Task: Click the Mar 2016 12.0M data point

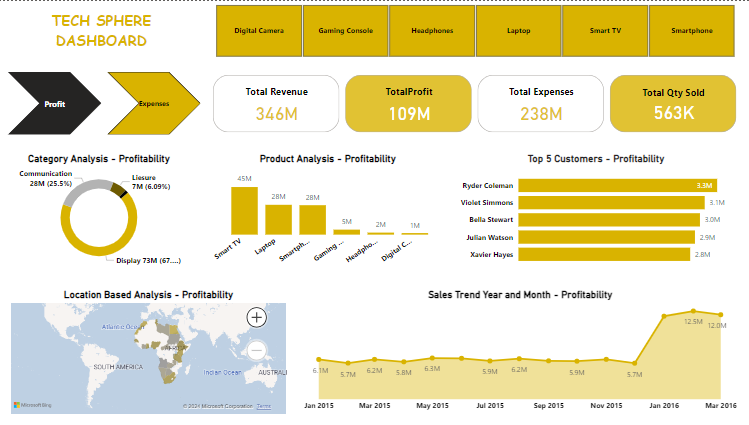Action: click(x=721, y=315)
